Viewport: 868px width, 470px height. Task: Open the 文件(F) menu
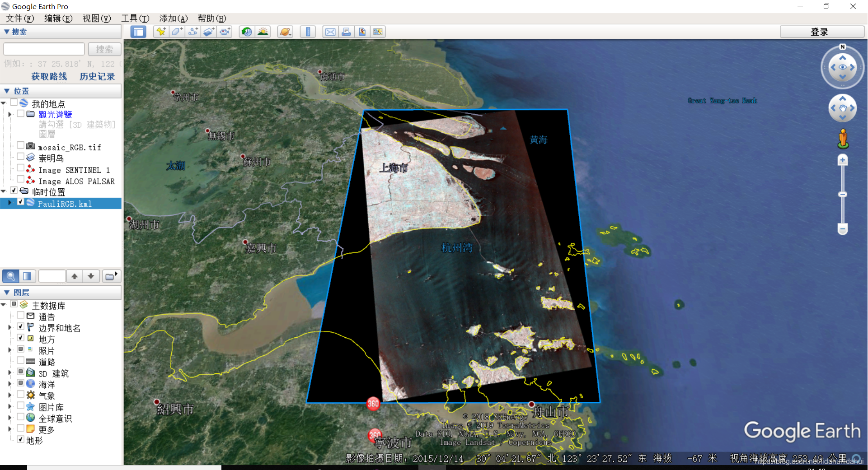[x=20, y=18]
